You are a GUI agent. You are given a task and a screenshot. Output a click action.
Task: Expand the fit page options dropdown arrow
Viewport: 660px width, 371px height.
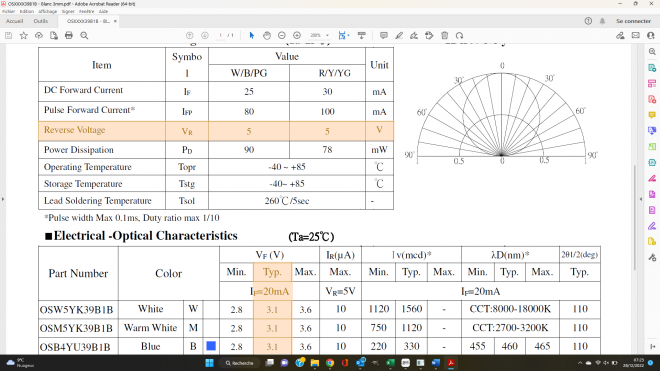point(349,35)
